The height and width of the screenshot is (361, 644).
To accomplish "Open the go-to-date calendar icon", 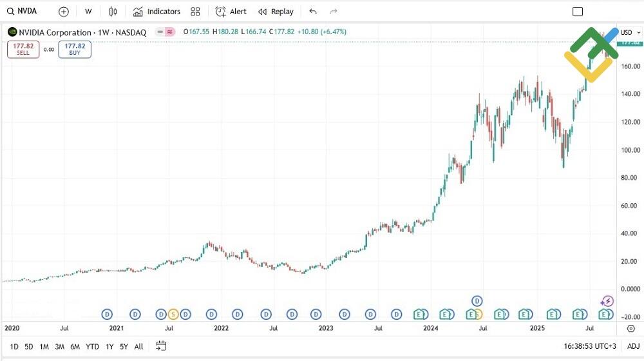I will pos(161,346).
